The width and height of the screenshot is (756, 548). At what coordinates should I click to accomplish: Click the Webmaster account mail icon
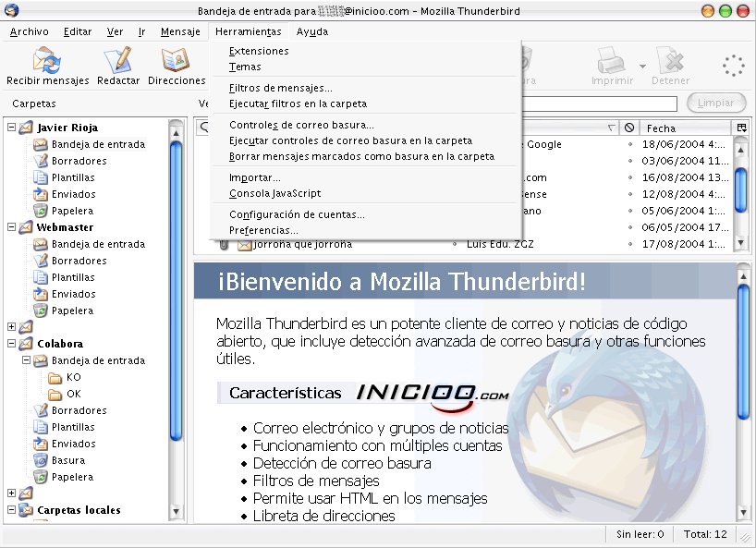26,227
